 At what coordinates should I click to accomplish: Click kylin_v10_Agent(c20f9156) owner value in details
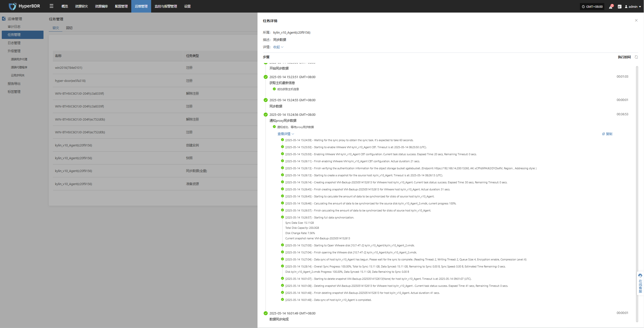pos(292,32)
